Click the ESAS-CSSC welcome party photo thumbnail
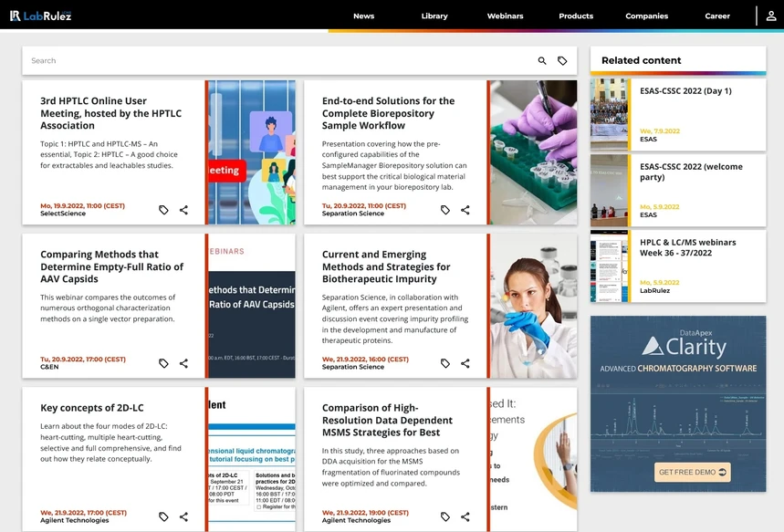Screen dimensions: 784x532 [x=609, y=191]
